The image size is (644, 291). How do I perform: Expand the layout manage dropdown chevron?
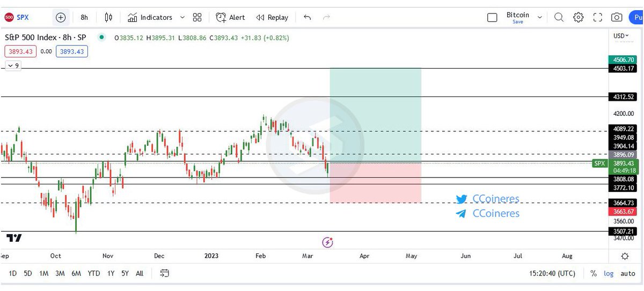[539, 17]
